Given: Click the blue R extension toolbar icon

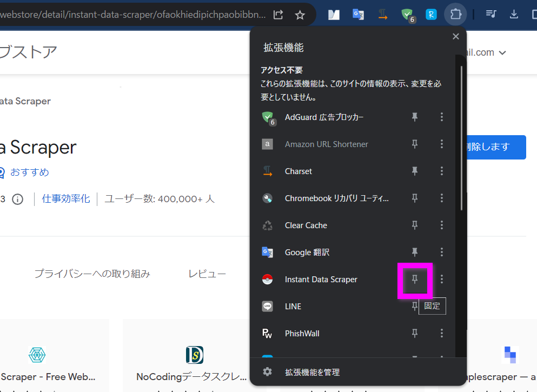Looking at the screenshot, I should 431,15.
